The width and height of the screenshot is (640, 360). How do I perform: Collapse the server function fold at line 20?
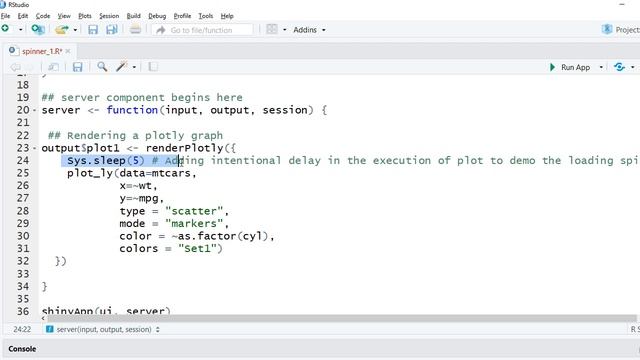[34, 110]
